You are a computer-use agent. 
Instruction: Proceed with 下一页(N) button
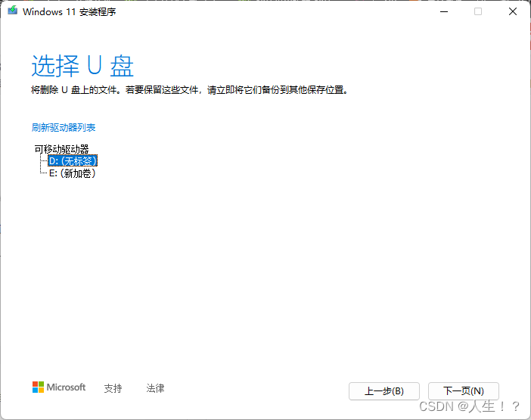[463, 391]
